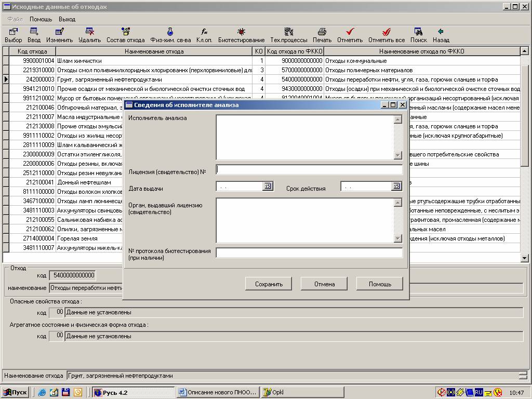Click the Биотестирование bug icon
The width and height of the screenshot is (532, 399).
click(x=241, y=32)
